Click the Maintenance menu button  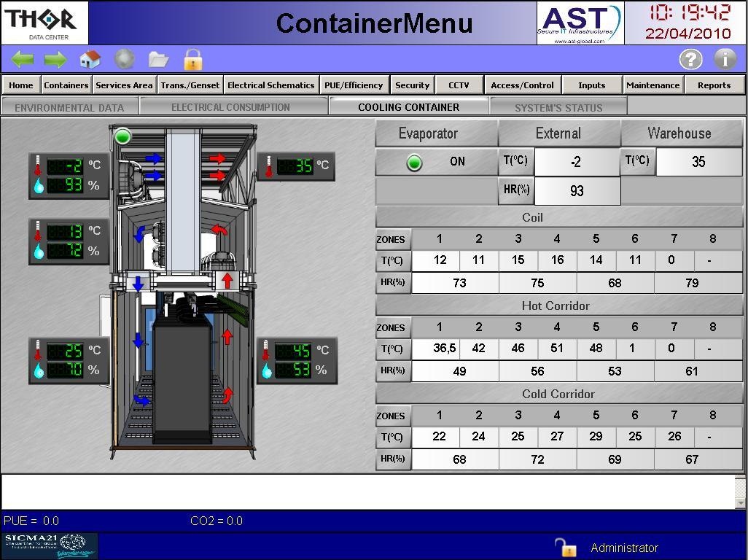tap(652, 85)
